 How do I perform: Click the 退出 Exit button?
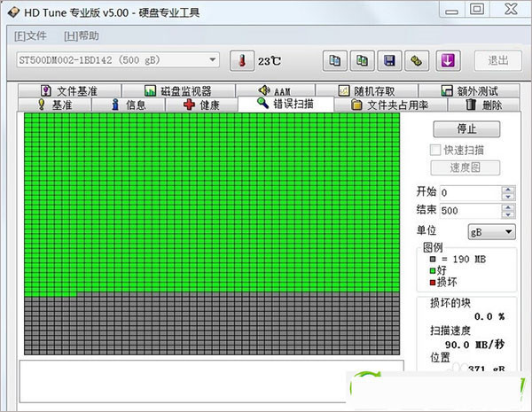[x=497, y=60]
